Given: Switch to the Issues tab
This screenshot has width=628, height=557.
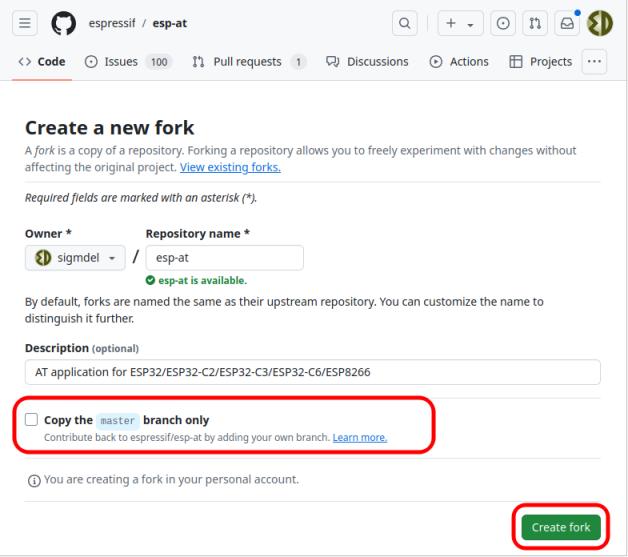Looking at the screenshot, I should click(x=125, y=62).
